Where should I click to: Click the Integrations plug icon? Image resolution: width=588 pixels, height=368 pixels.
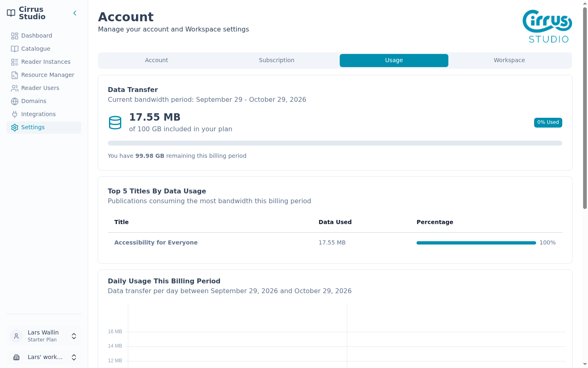pyautogui.click(x=15, y=114)
